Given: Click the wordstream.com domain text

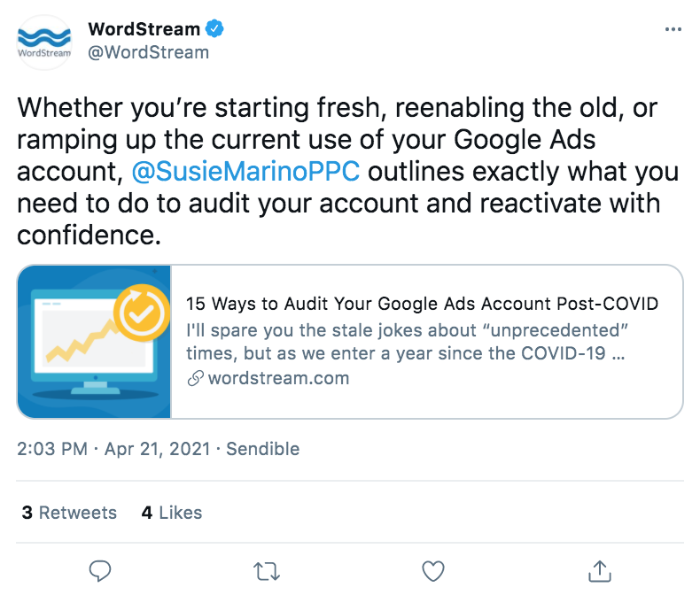Looking at the screenshot, I should pos(278,378).
